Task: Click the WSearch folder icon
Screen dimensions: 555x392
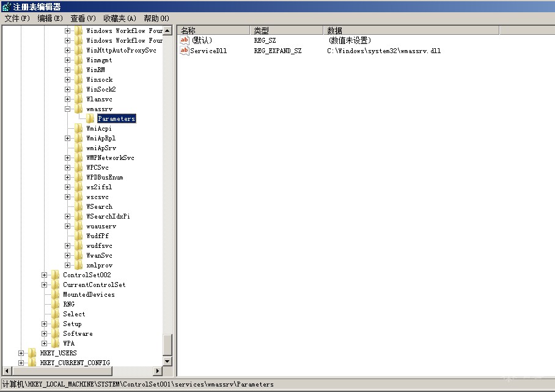Action: [79, 206]
